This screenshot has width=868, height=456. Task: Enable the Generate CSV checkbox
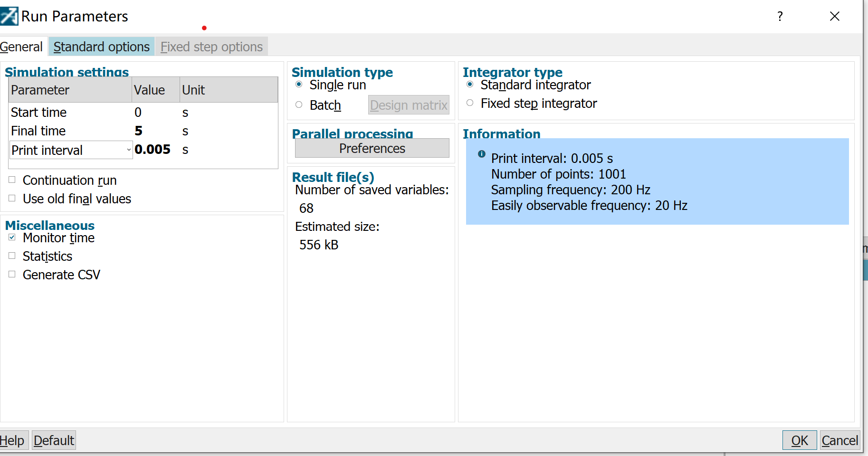12,275
